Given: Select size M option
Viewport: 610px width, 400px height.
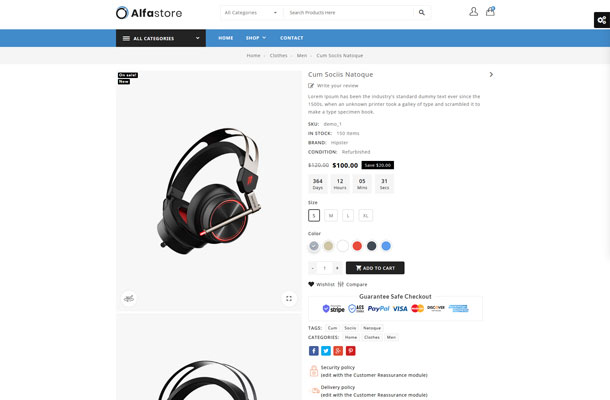Looking at the screenshot, I should tap(331, 216).
